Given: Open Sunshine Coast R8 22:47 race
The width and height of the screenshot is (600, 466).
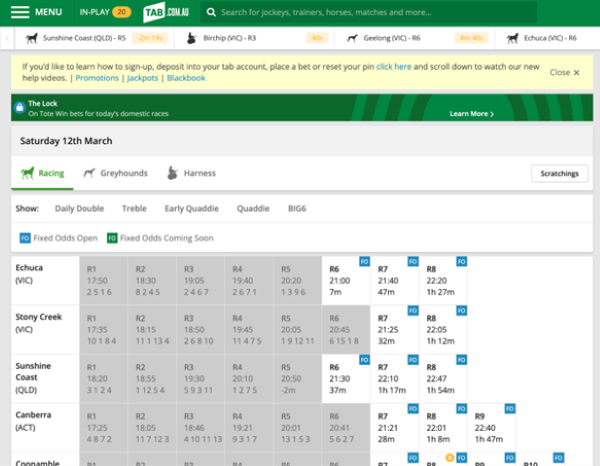Looking at the screenshot, I should [x=443, y=378].
